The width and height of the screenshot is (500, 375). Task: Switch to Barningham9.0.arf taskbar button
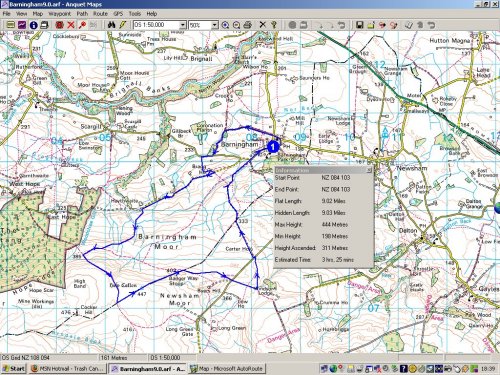[x=148, y=369]
